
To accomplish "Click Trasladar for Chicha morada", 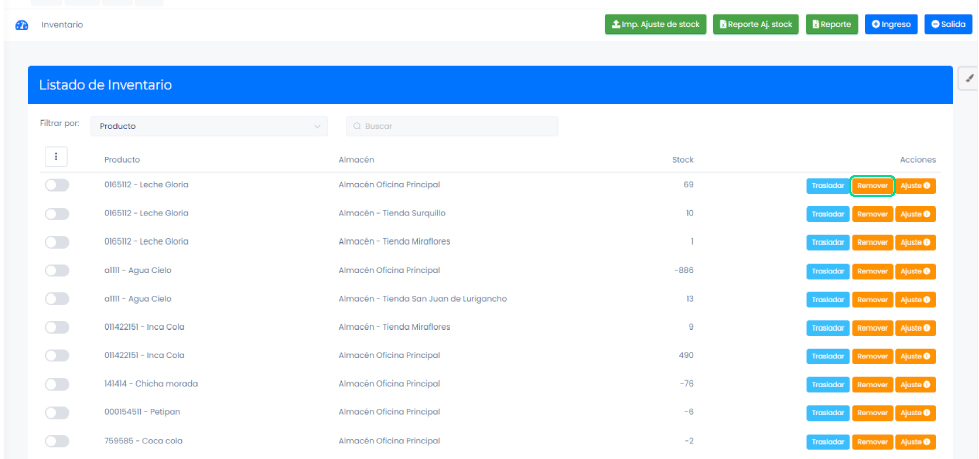I will (x=828, y=385).
